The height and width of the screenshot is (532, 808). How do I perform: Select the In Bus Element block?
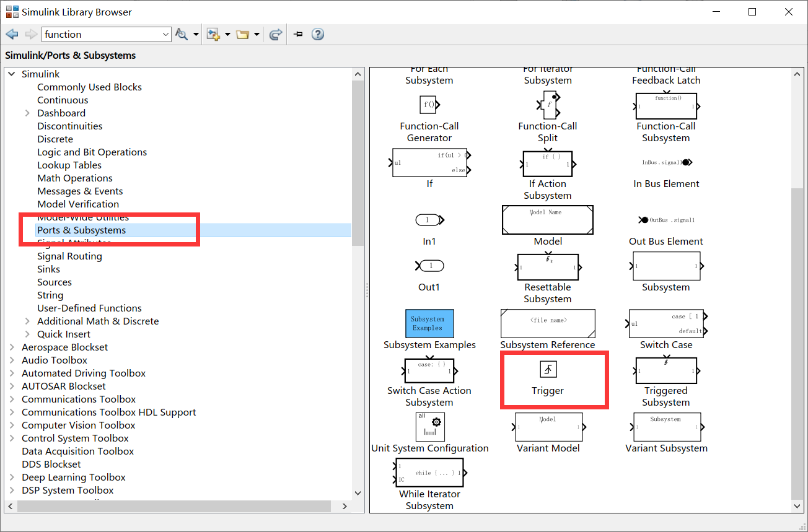click(x=666, y=163)
